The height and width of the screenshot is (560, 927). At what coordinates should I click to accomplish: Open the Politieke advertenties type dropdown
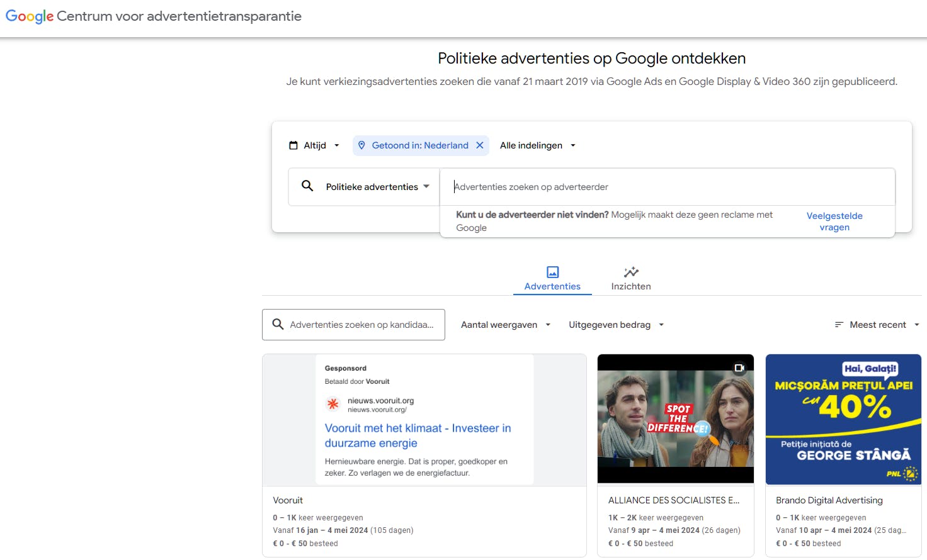point(377,187)
